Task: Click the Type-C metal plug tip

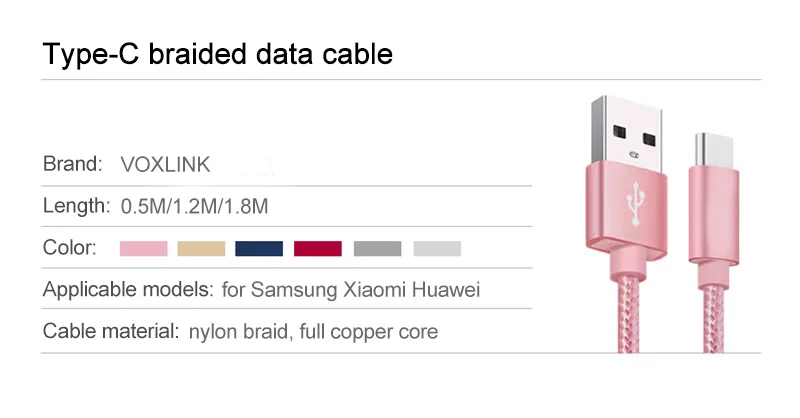Action: click(x=714, y=150)
